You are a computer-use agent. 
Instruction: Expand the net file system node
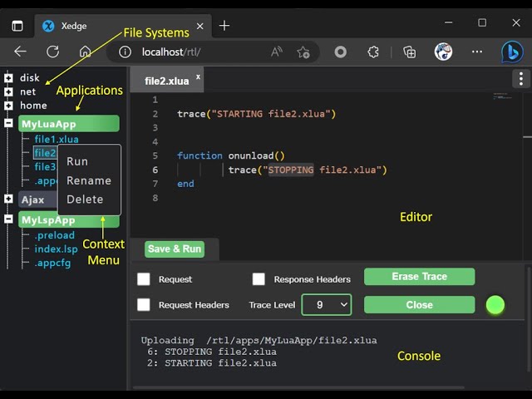8,91
